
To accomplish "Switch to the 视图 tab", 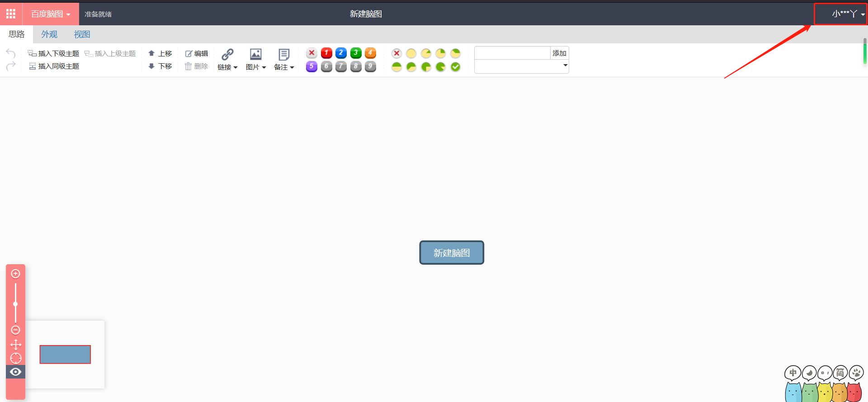I will coord(82,34).
